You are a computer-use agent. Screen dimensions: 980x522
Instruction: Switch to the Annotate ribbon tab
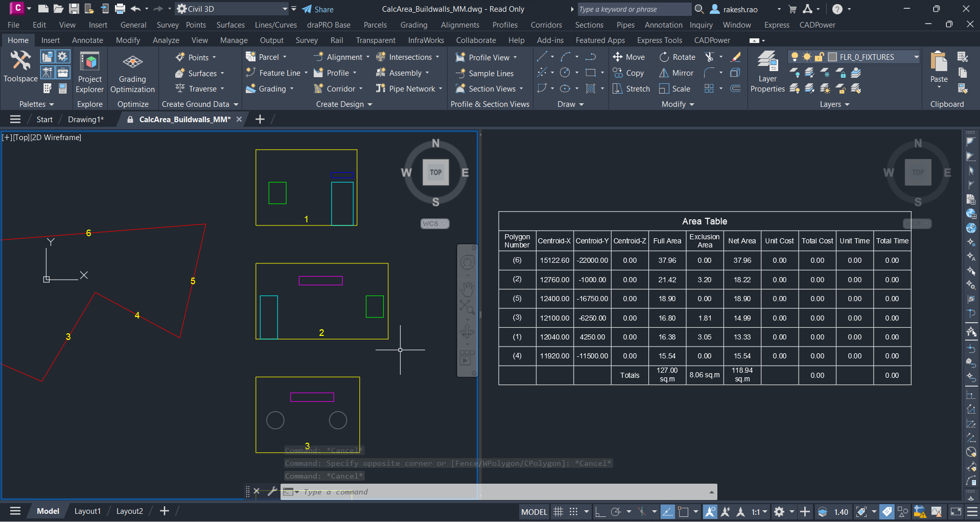[x=87, y=40]
